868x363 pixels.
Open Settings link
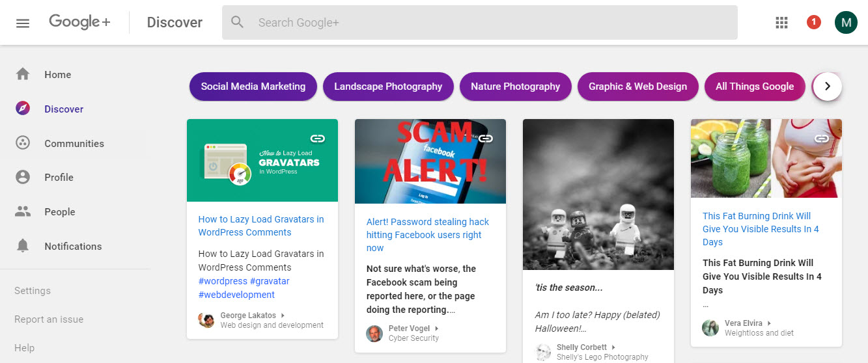(x=33, y=291)
